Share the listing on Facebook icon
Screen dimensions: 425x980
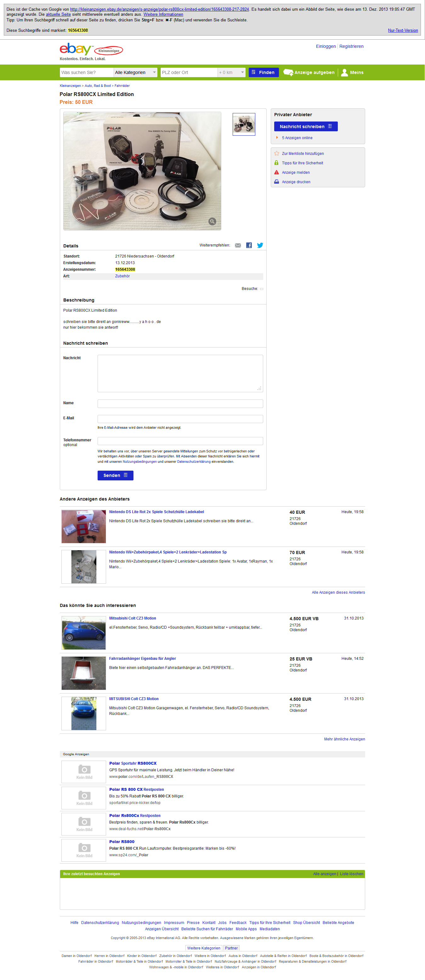click(x=249, y=245)
